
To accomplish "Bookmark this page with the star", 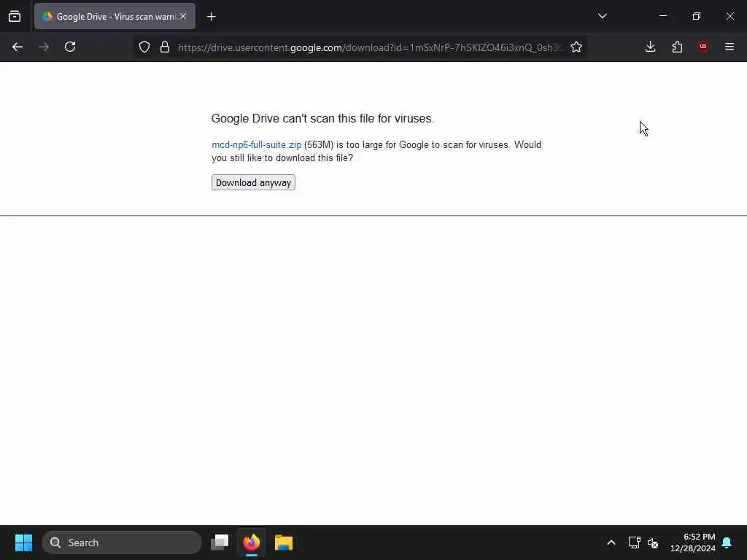I will click(576, 47).
